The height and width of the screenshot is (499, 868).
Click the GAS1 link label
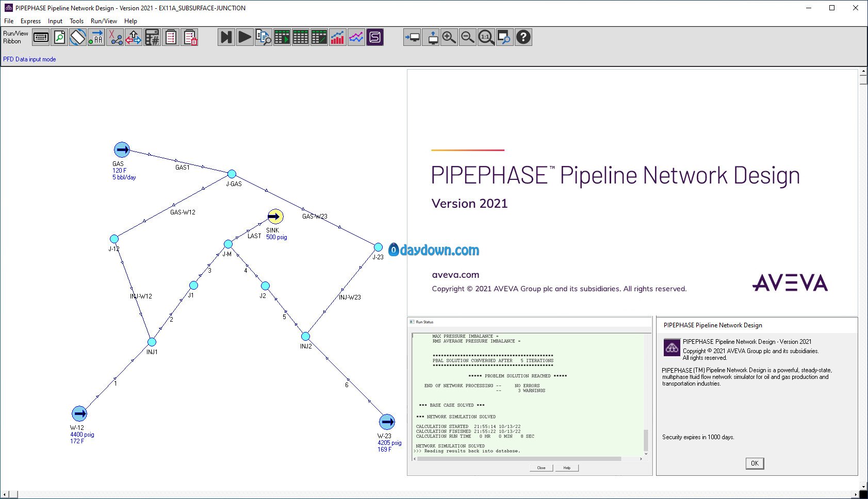[x=183, y=168]
